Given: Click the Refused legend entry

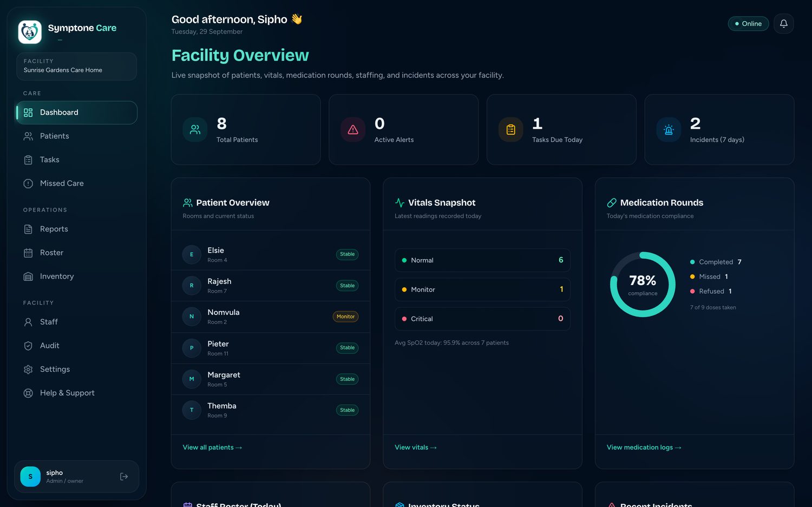Looking at the screenshot, I should [x=711, y=291].
